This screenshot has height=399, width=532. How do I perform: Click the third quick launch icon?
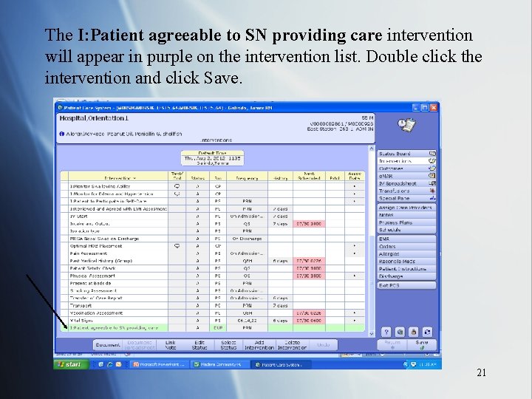click(x=118, y=364)
